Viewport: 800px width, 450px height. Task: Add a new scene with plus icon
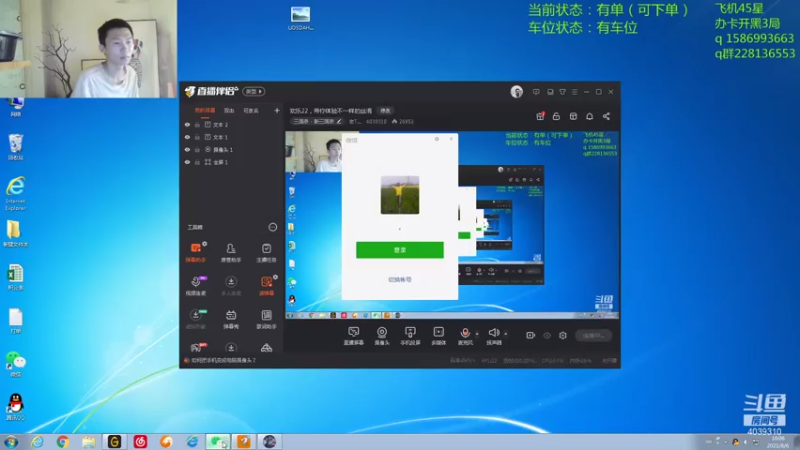click(277, 110)
